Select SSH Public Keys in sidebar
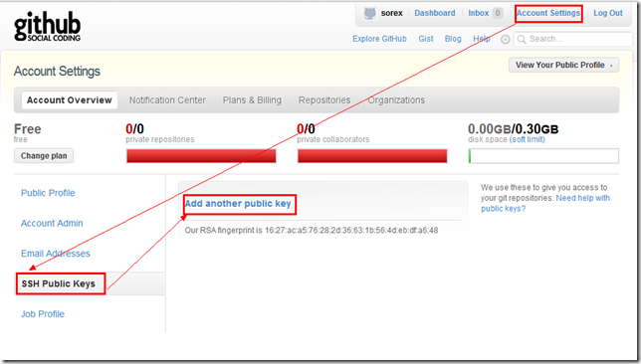641x364 pixels. click(x=59, y=283)
